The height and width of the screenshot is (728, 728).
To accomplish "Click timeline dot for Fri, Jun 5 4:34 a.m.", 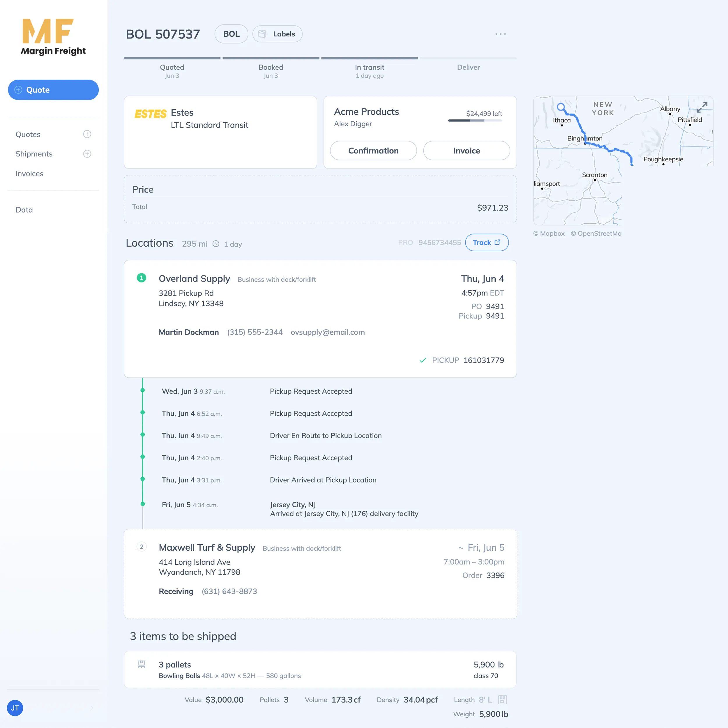I will pos(143,504).
